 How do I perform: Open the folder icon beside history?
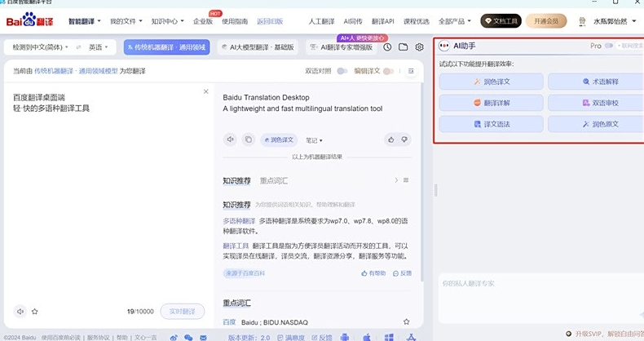[x=404, y=47]
